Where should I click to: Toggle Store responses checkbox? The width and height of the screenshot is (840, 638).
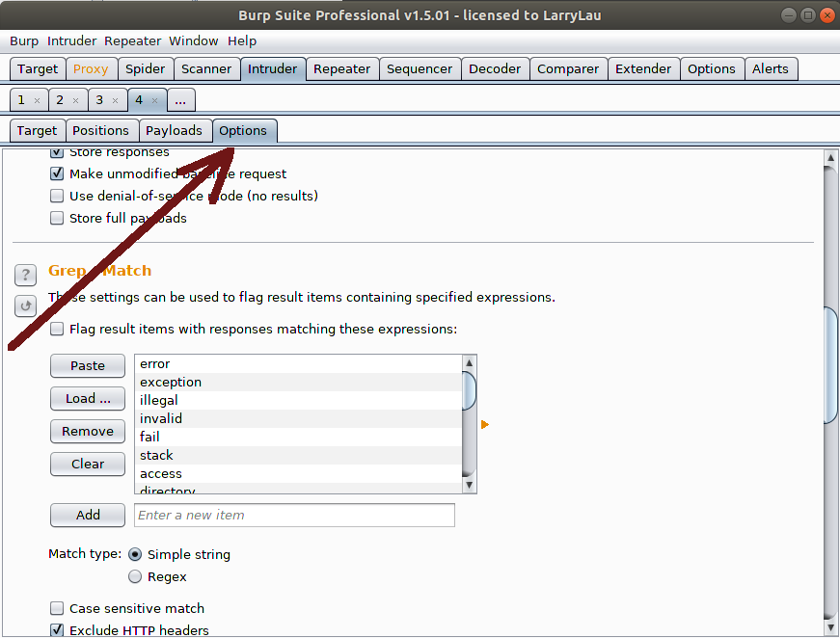coord(57,152)
